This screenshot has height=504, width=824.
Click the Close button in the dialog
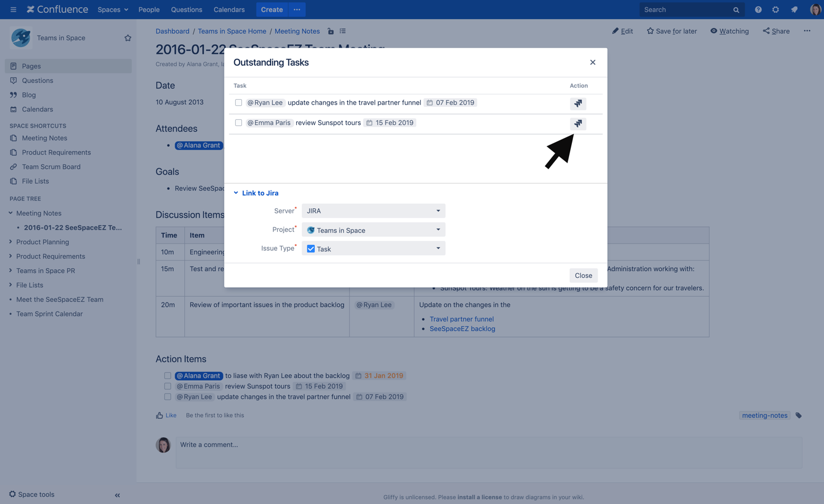pos(583,276)
